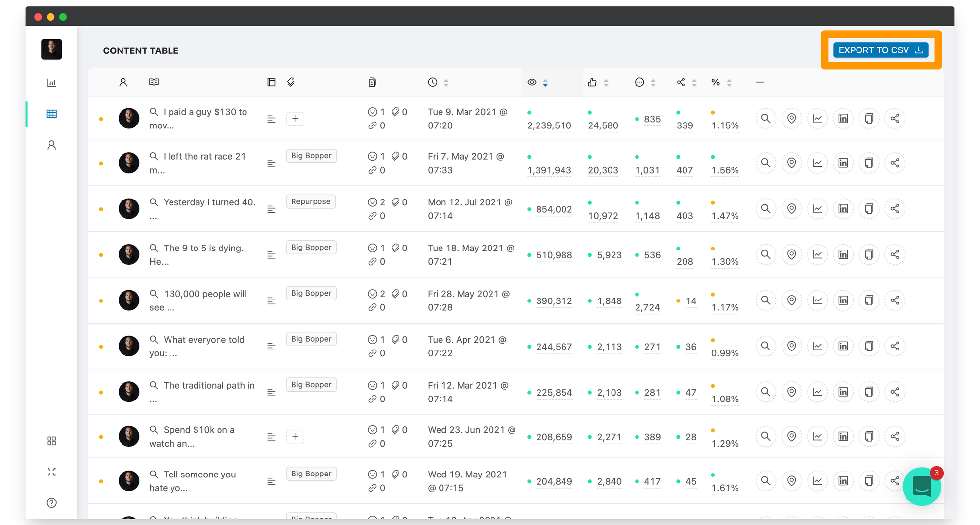980x525 pixels.
Task: Share the 'What everyone told you' post
Action: pos(895,346)
